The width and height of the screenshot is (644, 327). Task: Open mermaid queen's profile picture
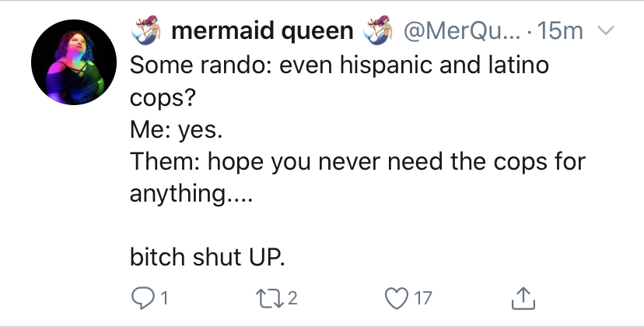[74, 62]
